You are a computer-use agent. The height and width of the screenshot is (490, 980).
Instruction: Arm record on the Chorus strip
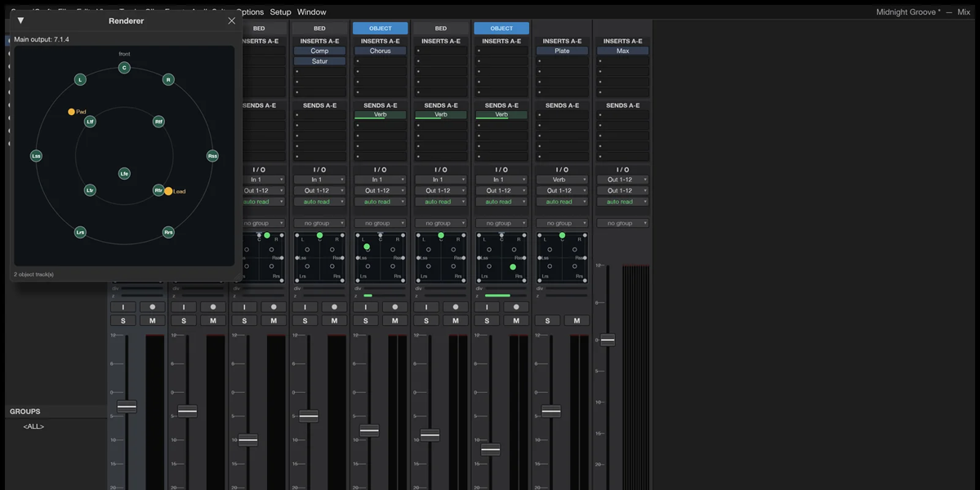pos(395,307)
